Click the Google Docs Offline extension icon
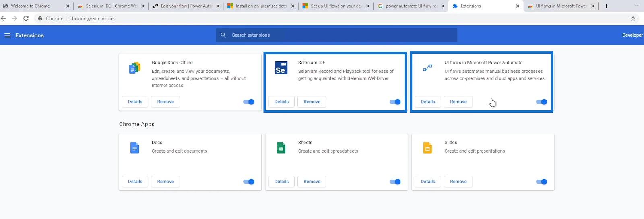This screenshot has height=219, width=644. (135, 68)
